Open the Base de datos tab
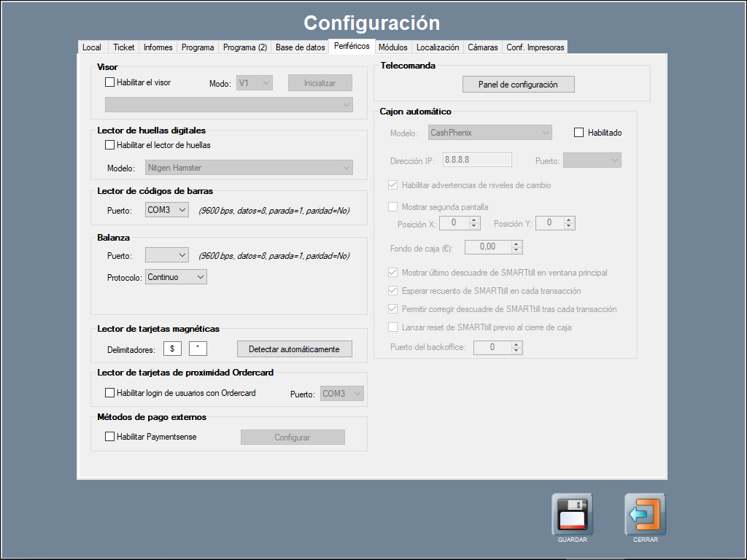 pos(300,47)
